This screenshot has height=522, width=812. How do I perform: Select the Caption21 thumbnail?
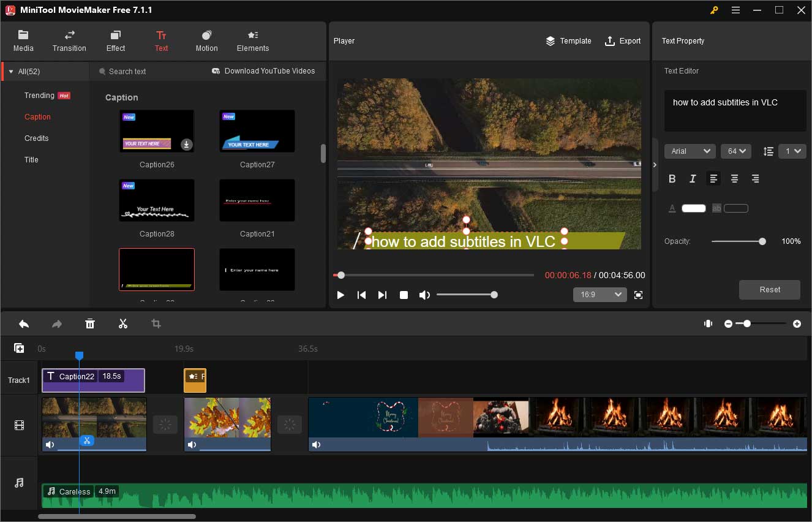(x=257, y=200)
